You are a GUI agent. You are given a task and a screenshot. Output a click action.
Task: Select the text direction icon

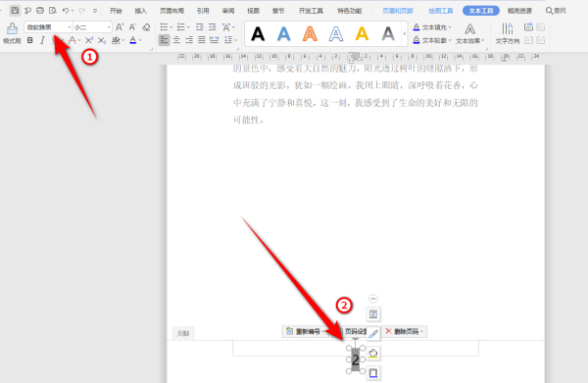508,28
